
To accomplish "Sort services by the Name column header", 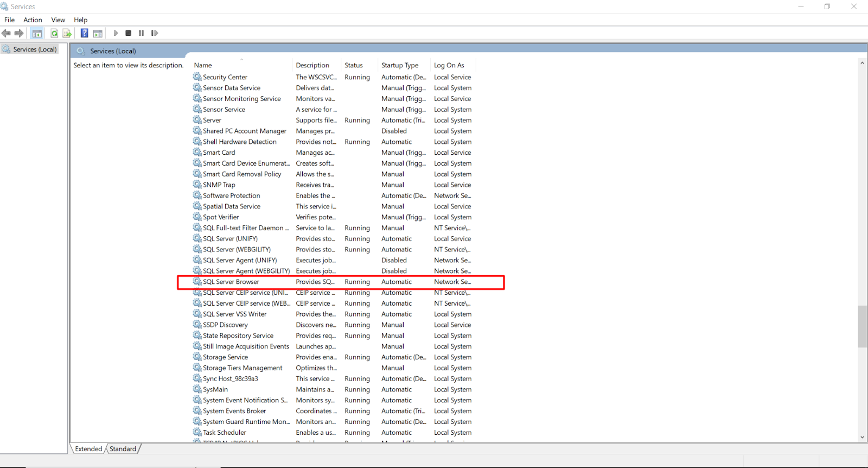I will (x=203, y=65).
